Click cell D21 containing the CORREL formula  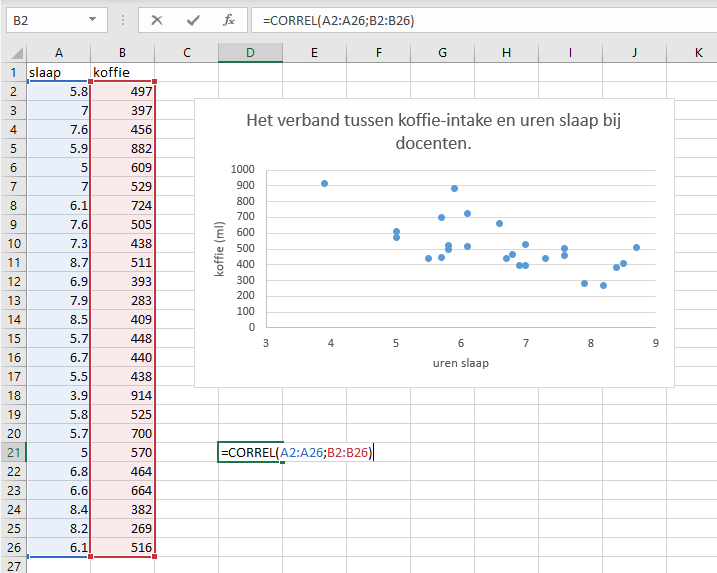250,453
